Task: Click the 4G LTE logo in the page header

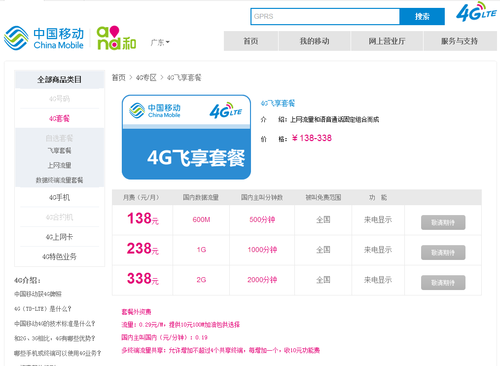Action: pos(476,12)
